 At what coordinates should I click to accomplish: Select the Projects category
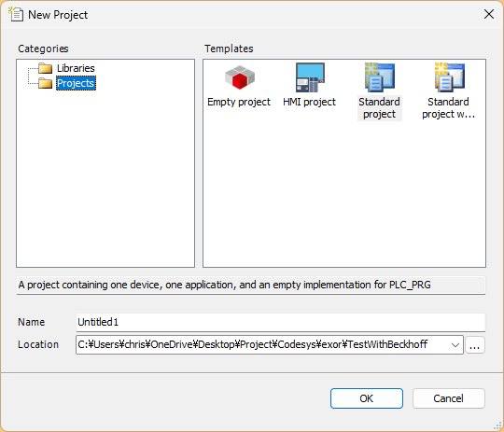[x=76, y=83]
